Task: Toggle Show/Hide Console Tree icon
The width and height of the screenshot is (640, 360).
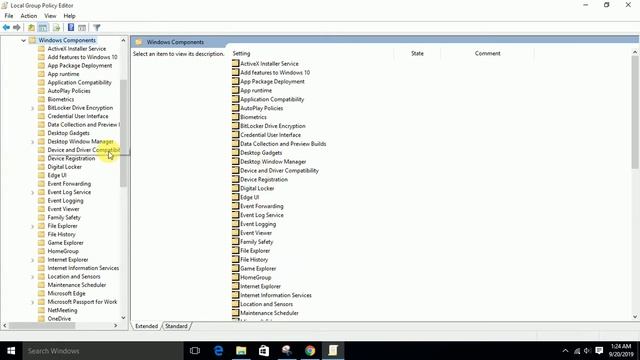Action: (x=43, y=27)
